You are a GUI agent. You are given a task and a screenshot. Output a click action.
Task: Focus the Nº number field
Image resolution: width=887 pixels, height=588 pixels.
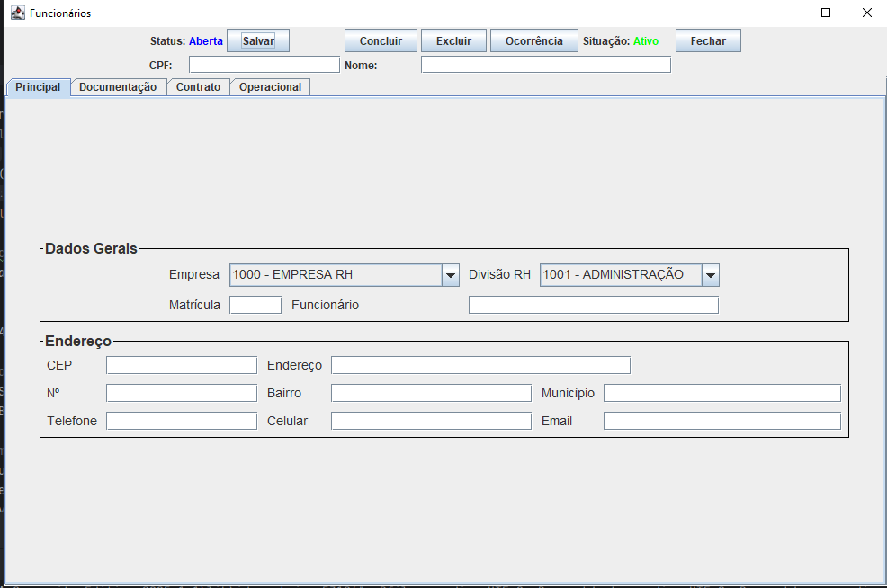[x=182, y=393]
